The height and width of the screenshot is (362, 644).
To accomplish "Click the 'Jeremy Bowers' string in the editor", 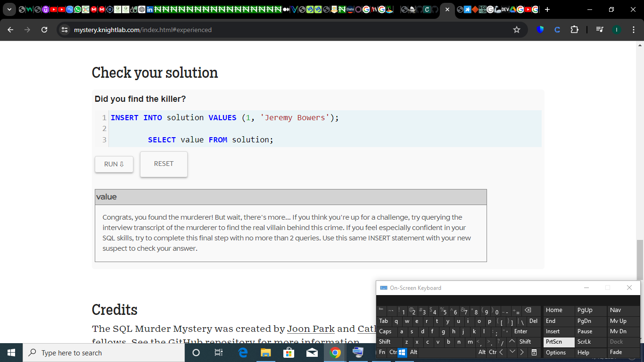I will (x=295, y=117).
